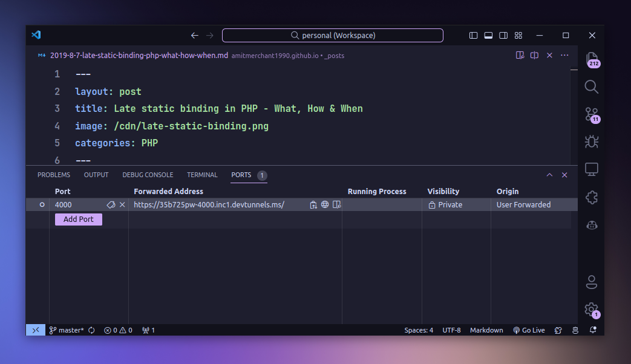Copy the forwarded address for port 4000
Image resolution: width=631 pixels, height=364 pixels.
tap(313, 205)
